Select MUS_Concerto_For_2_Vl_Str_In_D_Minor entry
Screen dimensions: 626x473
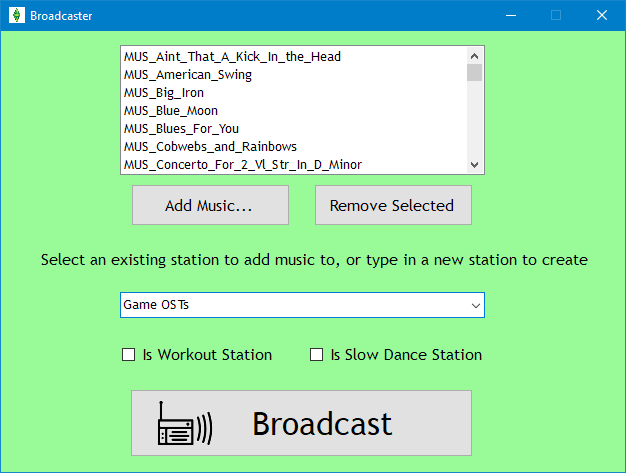click(243, 164)
